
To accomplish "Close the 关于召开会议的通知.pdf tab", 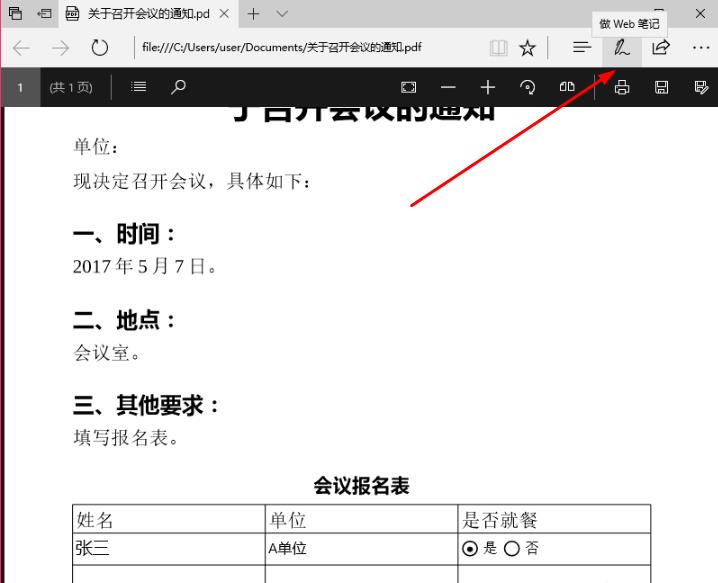I will [x=224, y=14].
